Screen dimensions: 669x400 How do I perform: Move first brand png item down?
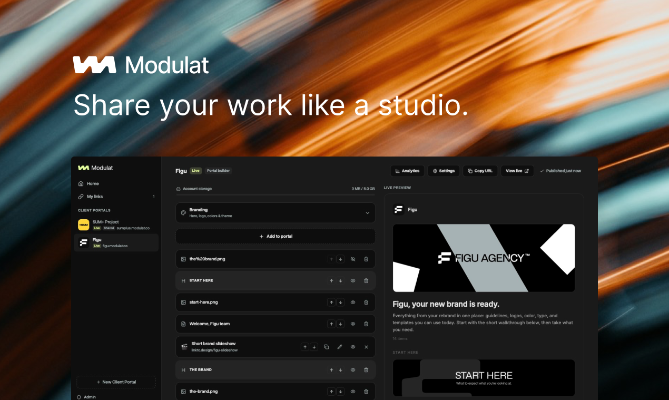[x=340, y=259]
